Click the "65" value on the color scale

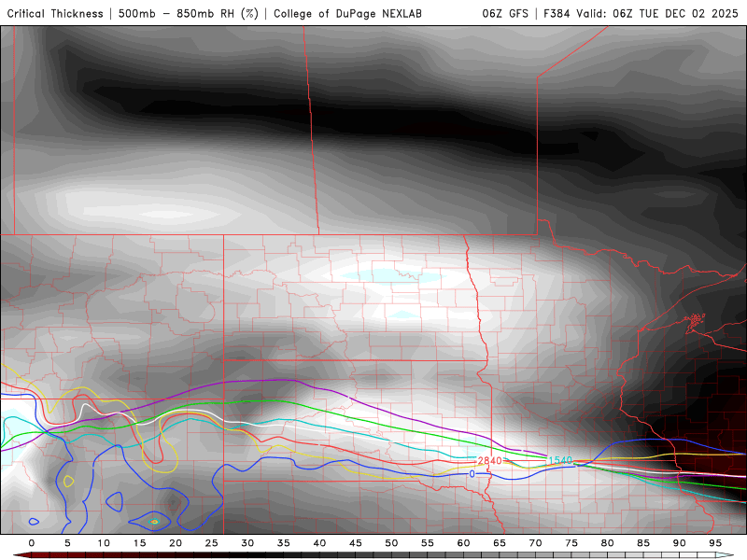[500, 543]
